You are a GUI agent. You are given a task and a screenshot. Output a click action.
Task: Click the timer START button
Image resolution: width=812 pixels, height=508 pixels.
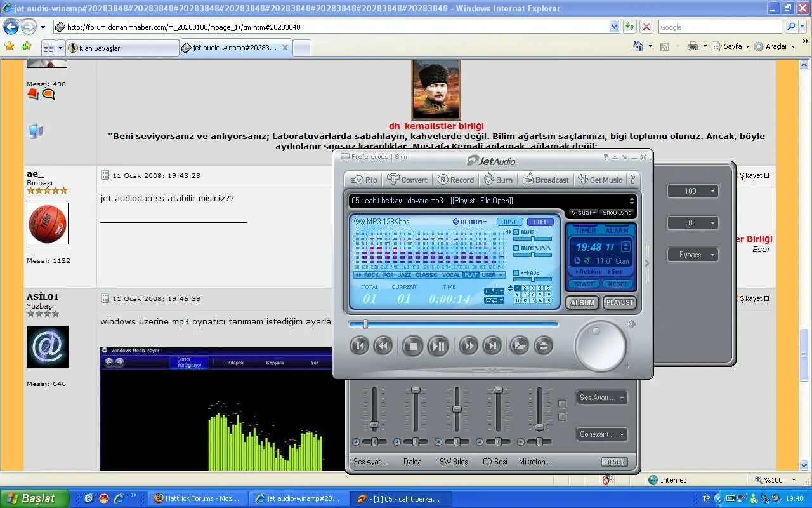point(584,284)
